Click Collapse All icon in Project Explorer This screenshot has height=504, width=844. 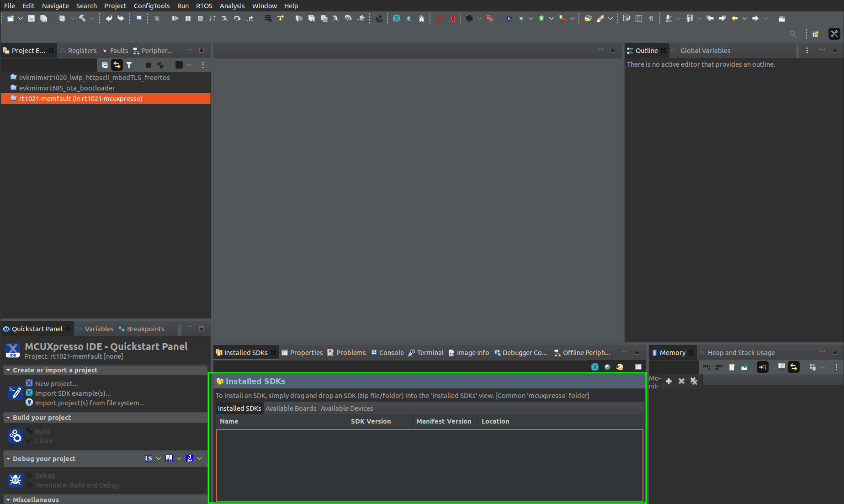(105, 65)
